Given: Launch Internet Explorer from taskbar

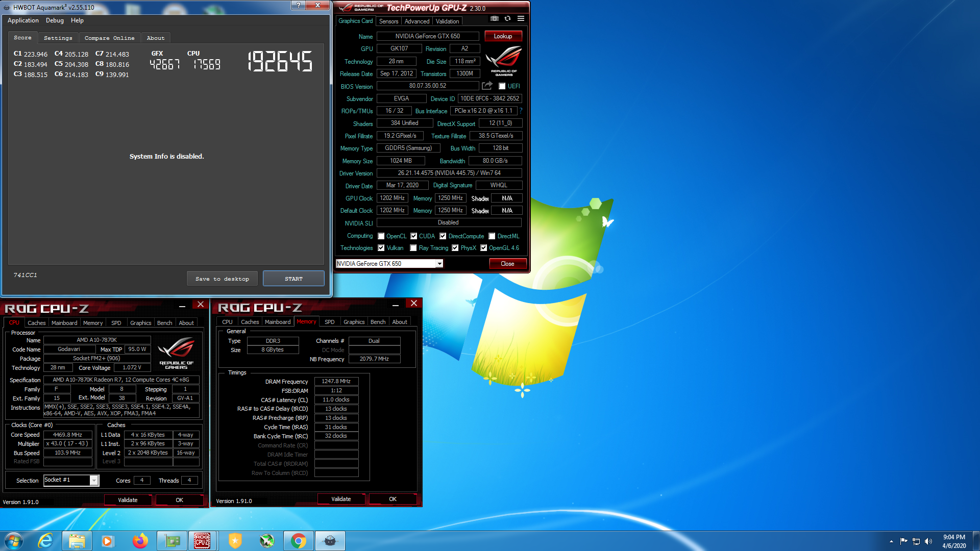Looking at the screenshot, I should (45, 541).
